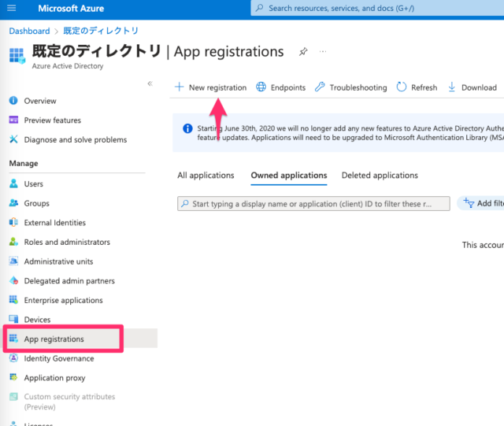Screen dimensions: 504x426
Task: Click the Application proxy icon
Action: 13,377
